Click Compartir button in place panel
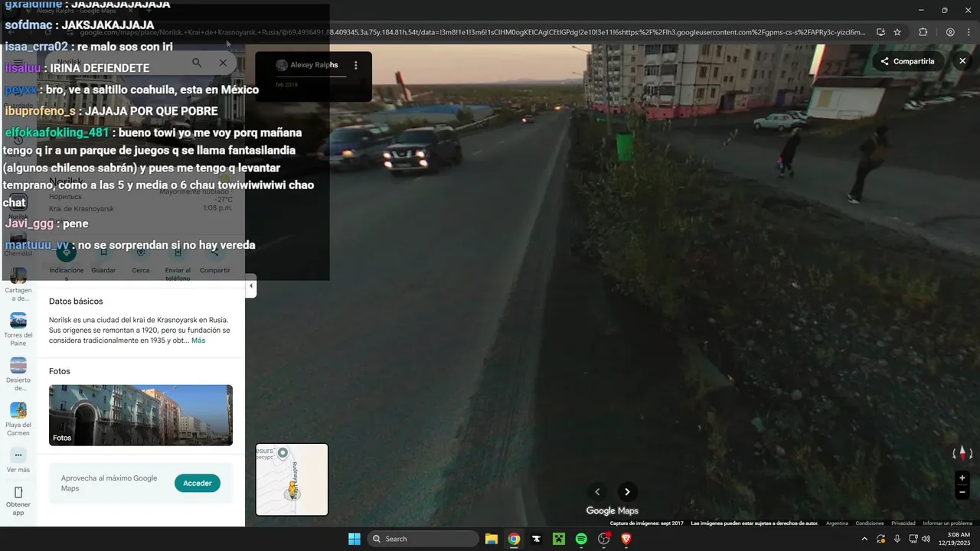This screenshot has width=980, height=551. click(215, 252)
